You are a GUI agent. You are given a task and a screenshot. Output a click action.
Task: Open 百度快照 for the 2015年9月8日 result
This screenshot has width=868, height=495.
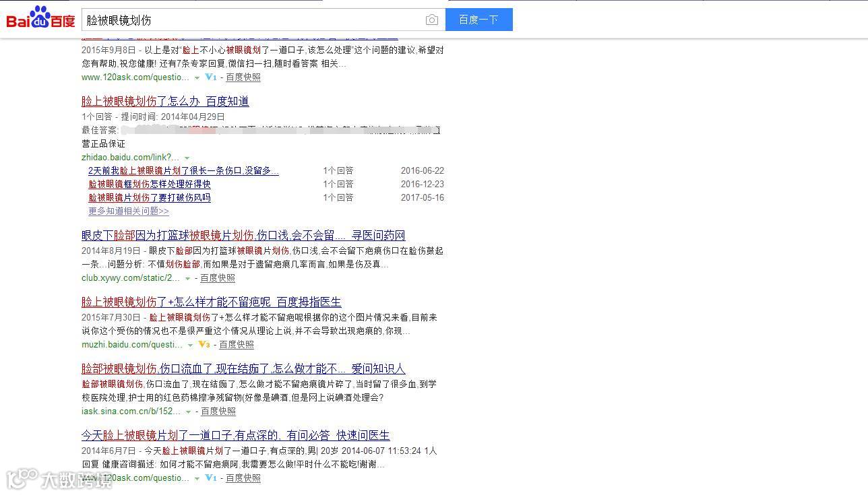(x=243, y=77)
